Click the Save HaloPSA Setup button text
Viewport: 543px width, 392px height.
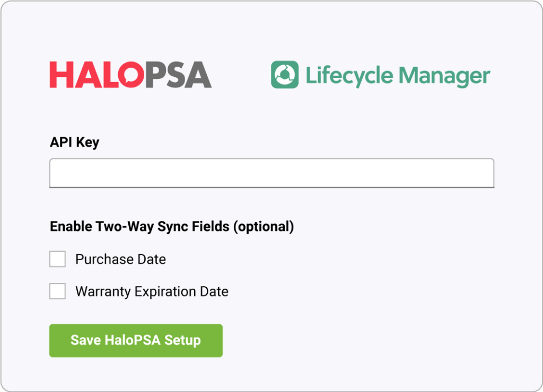[136, 341]
